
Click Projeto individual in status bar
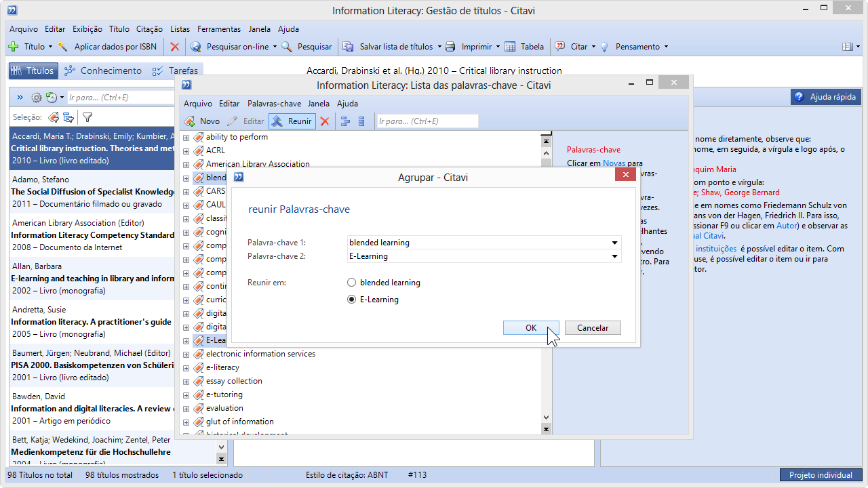pyautogui.click(x=821, y=475)
